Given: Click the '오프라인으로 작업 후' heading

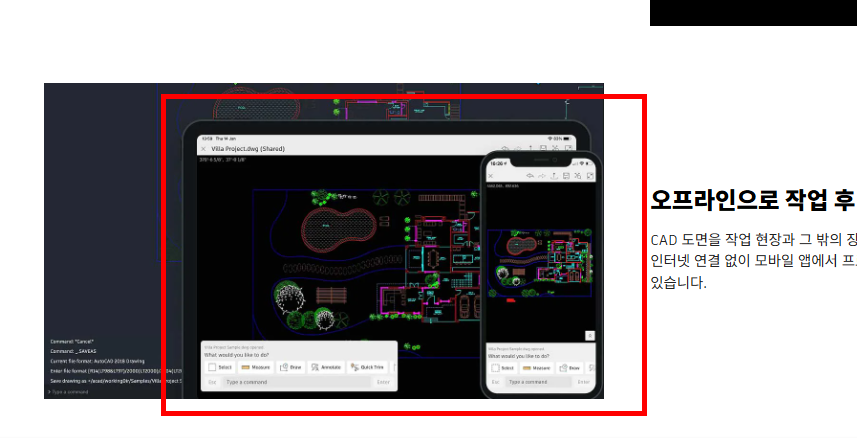Looking at the screenshot, I should click(x=752, y=200).
